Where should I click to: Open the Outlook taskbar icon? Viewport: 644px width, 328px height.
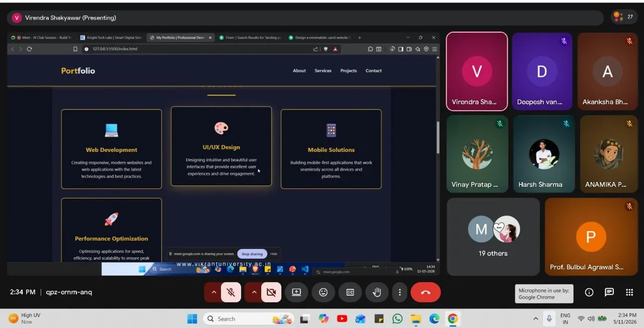click(x=360, y=318)
